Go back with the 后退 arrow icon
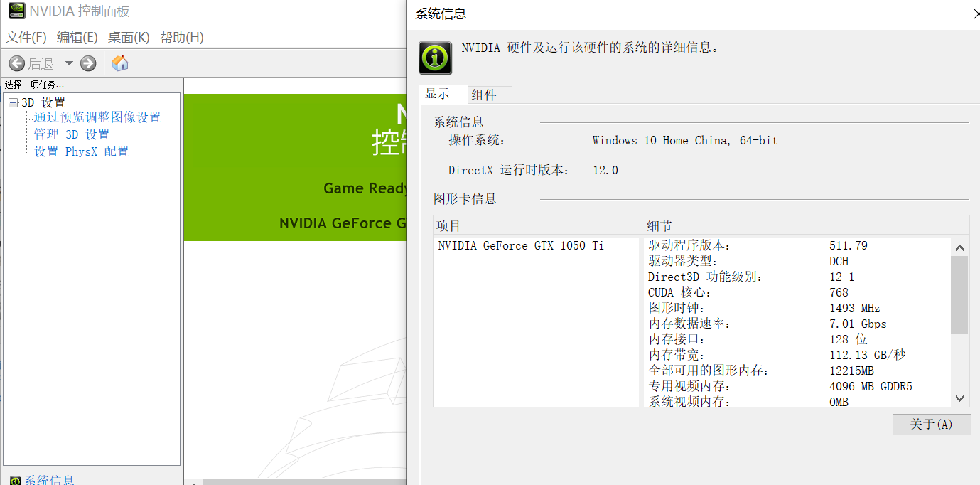 click(x=17, y=63)
